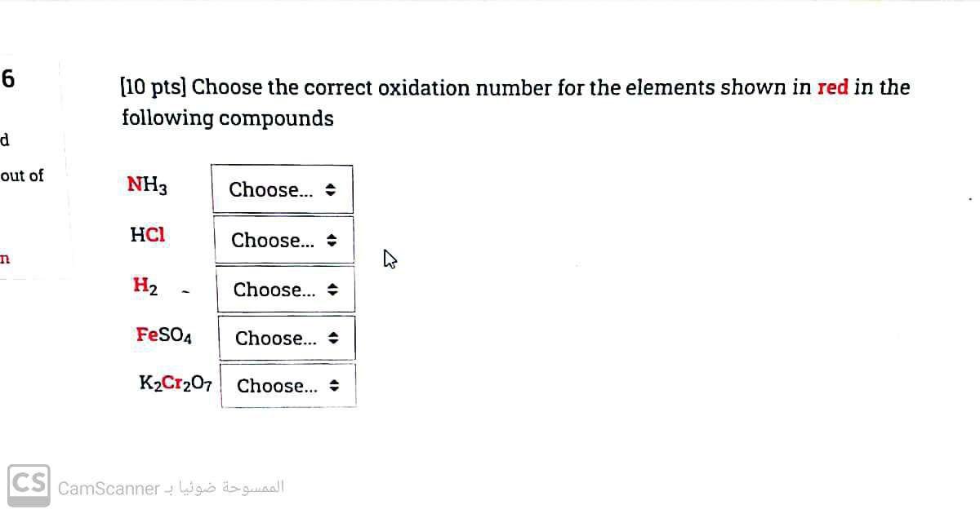The width and height of the screenshot is (980, 514).
Task: Select the K2Cr2O7 compound label
Action: click(172, 384)
